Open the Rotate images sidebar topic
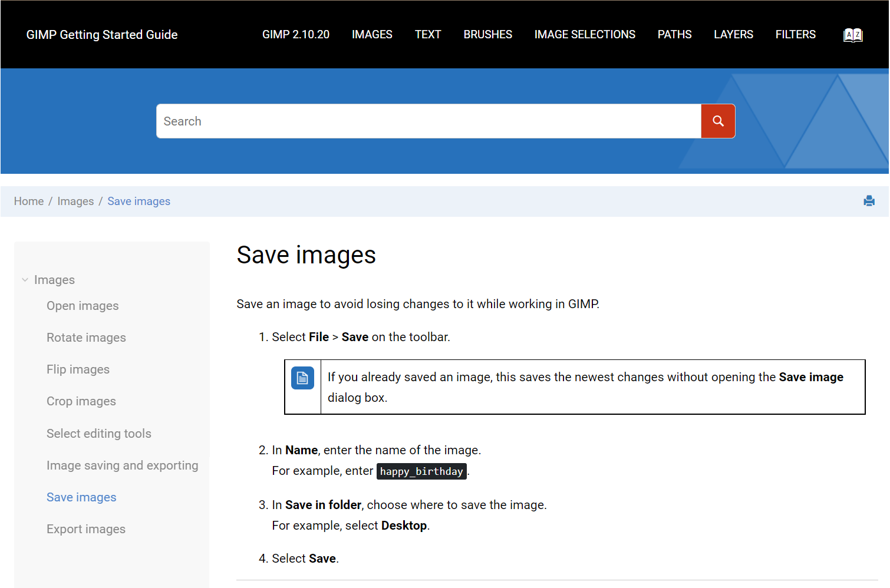Viewport: 890px width, 588px height. point(86,338)
